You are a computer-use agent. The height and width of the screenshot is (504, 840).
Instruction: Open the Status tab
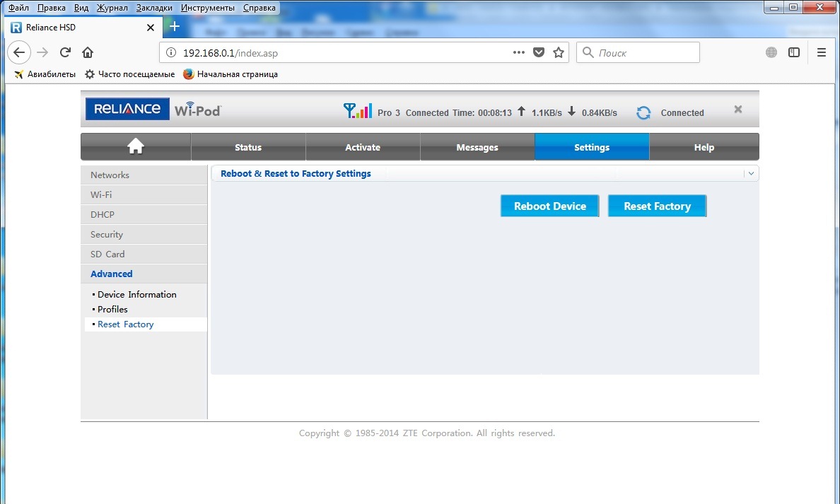coord(248,147)
